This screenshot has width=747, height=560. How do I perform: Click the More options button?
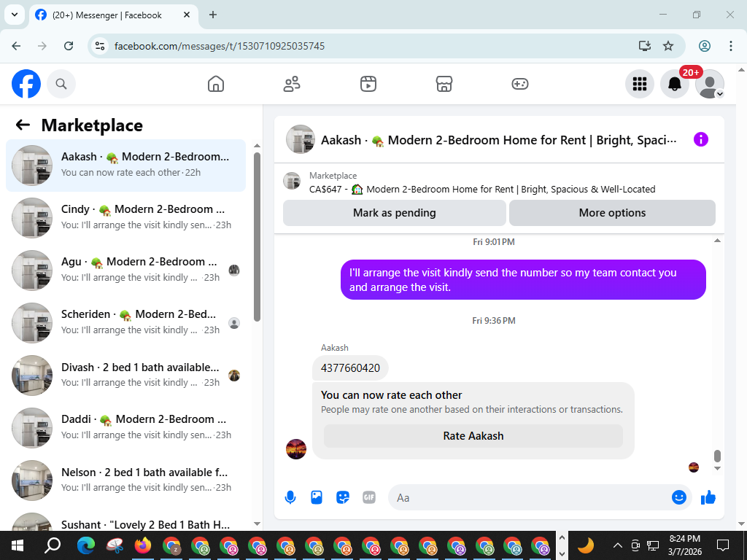(x=612, y=213)
